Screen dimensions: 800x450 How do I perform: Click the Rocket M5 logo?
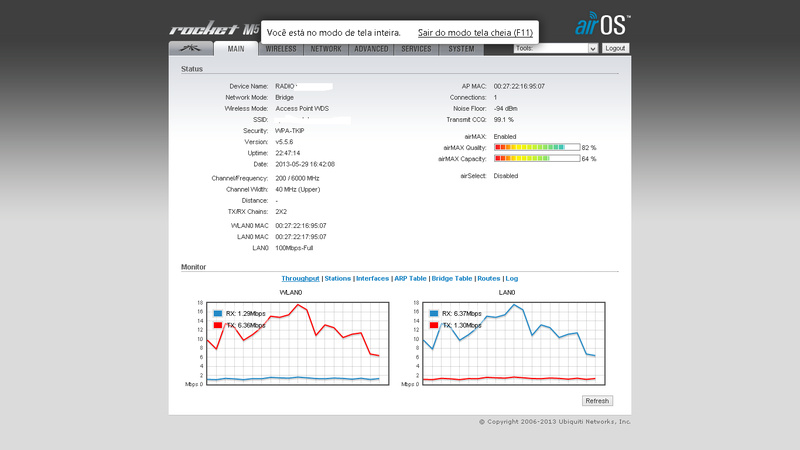tap(214, 29)
